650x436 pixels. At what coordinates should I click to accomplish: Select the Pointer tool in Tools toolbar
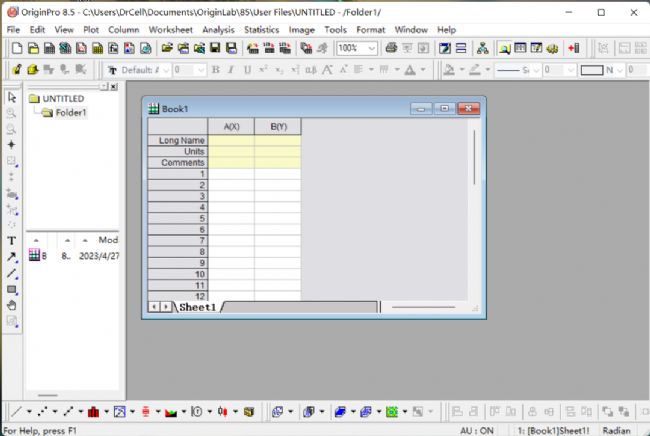click(11, 98)
